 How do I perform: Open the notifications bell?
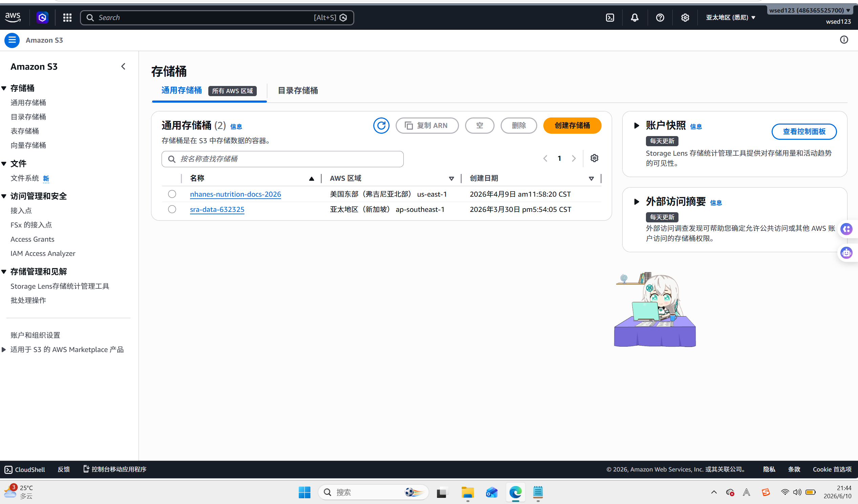[x=635, y=17]
